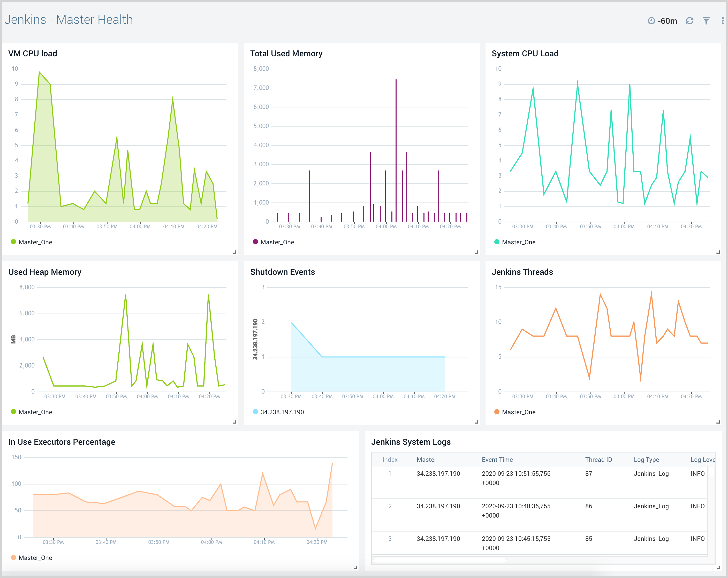728x578 pixels.
Task: Sort logs by Event Time column header
Action: point(497,459)
